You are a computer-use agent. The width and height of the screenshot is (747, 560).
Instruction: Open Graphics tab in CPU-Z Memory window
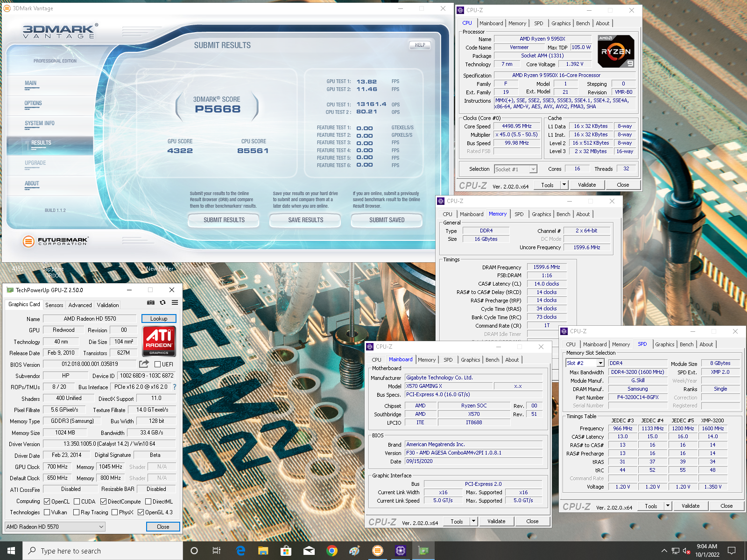point(542,214)
